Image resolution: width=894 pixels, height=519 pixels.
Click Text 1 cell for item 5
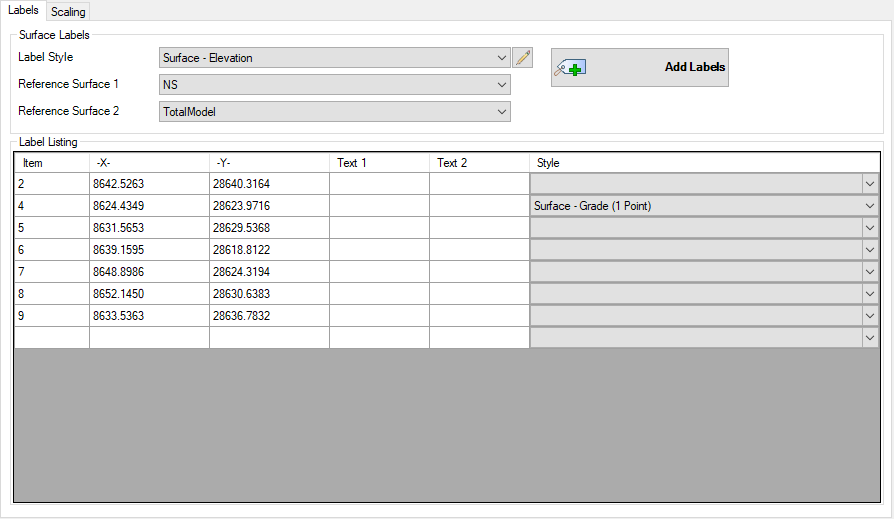tap(379, 228)
